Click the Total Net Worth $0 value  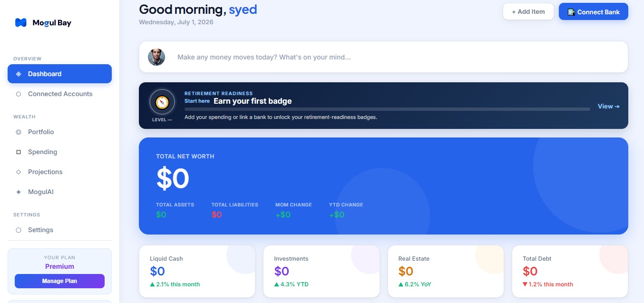[173, 179]
